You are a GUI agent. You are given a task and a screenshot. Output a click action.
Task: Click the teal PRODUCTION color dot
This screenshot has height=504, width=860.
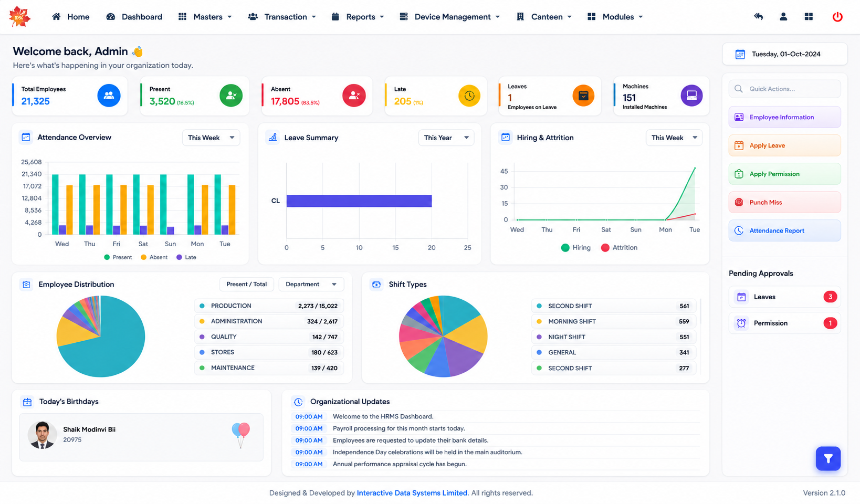pyautogui.click(x=202, y=306)
